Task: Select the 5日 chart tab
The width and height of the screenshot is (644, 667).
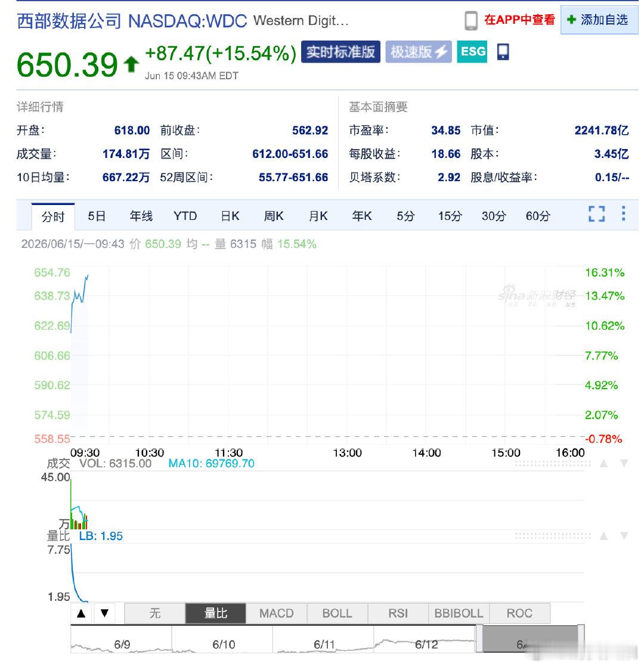Action: click(97, 216)
